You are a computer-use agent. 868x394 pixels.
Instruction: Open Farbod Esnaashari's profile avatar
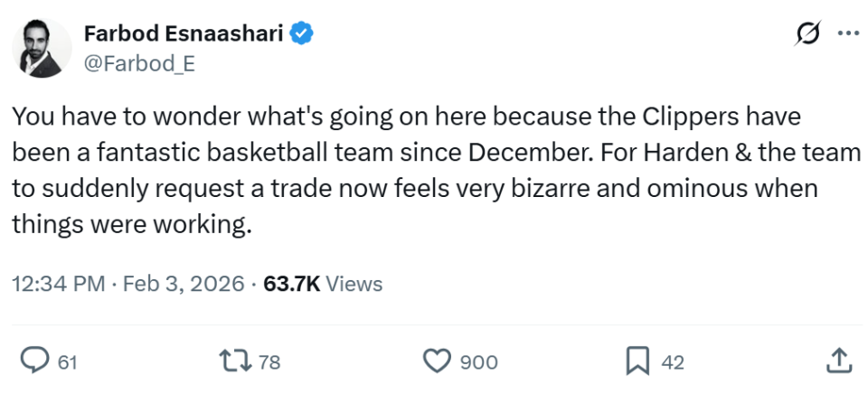point(42,48)
